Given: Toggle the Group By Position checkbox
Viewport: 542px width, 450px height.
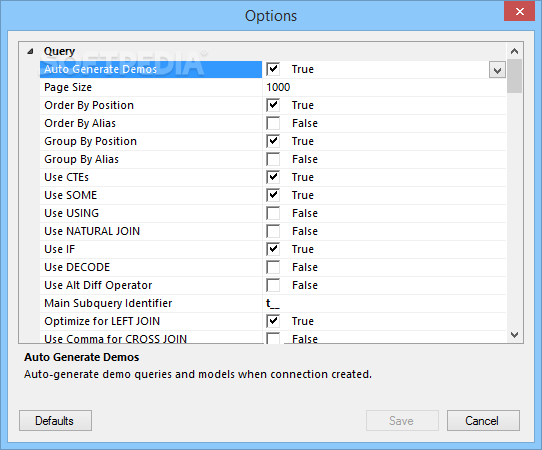Looking at the screenshot, I should coord(273,141).
